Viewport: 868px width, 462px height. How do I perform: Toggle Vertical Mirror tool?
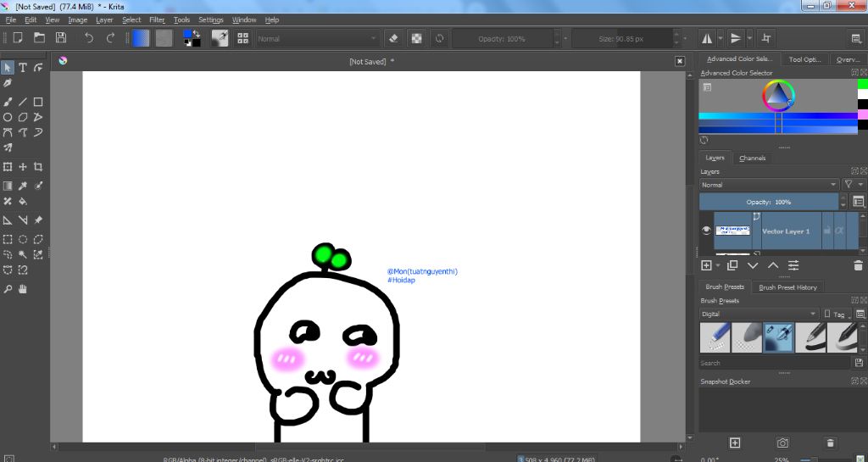tap(736, 38)
